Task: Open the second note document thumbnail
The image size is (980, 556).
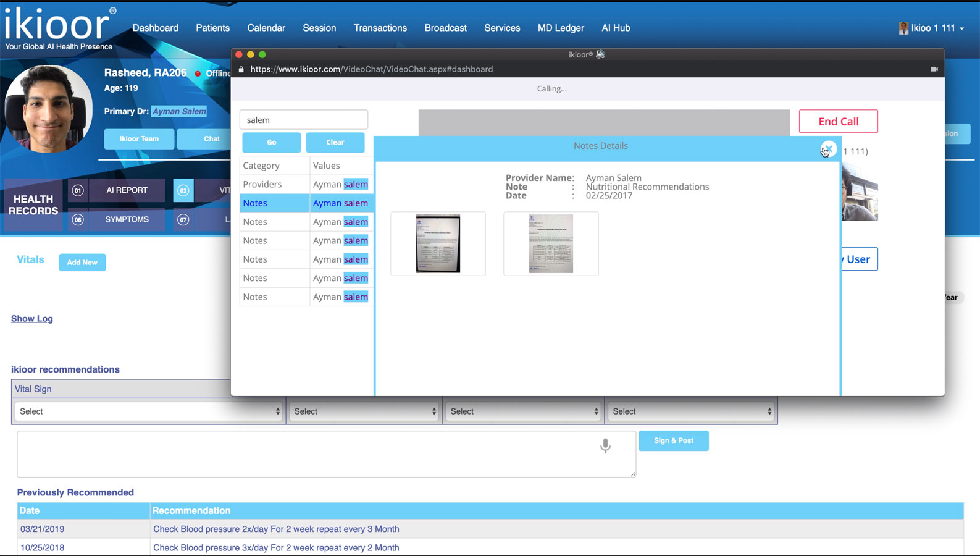Action: 551,243
